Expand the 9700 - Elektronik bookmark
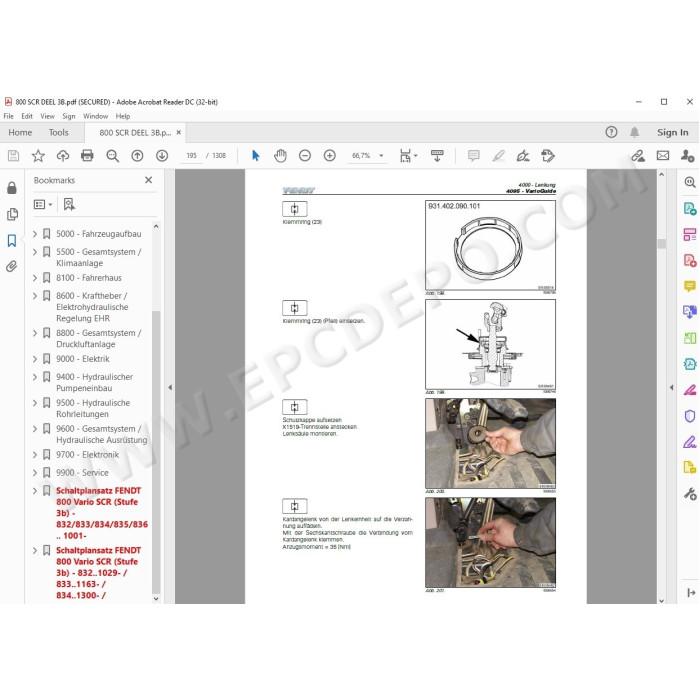The width and height of the screenshot is (700, 700). 35,454
